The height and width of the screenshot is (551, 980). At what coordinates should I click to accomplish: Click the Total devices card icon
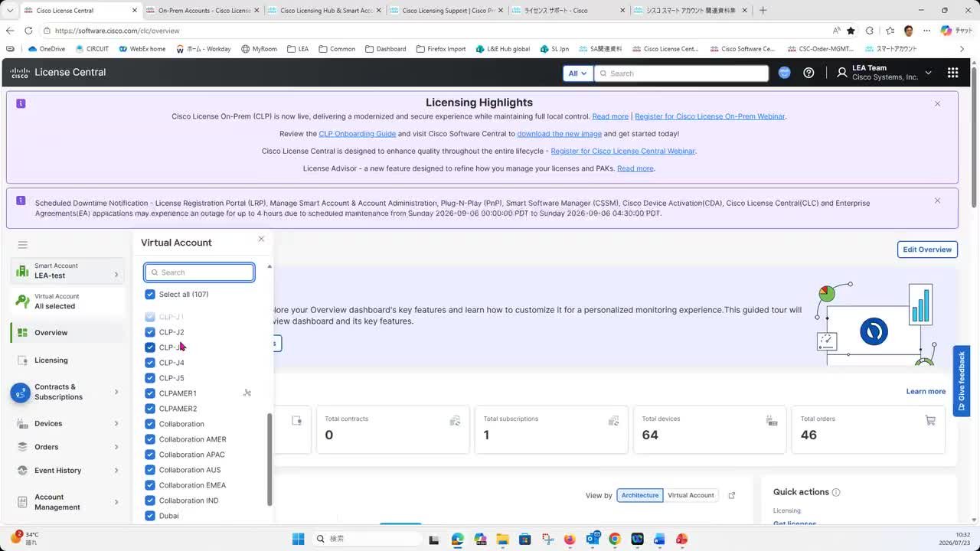pos(772,420)
